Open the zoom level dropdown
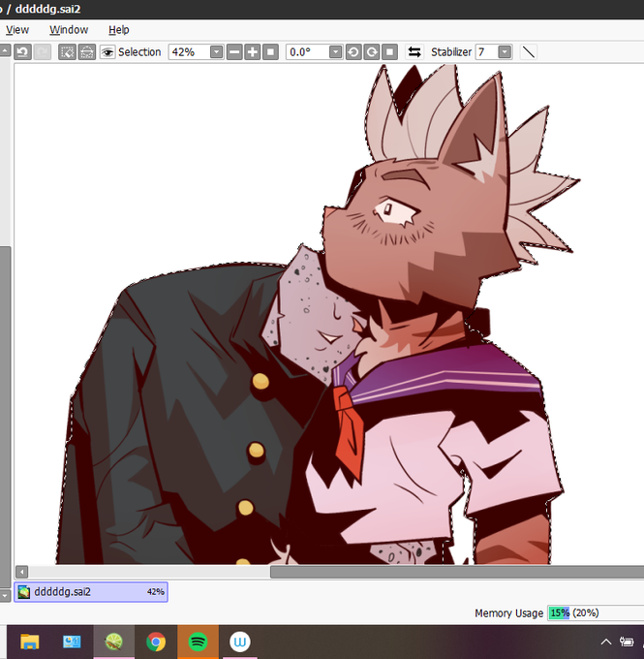 coord(216,52)
